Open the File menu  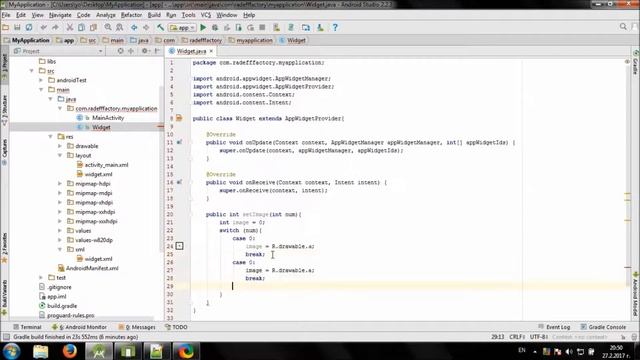tap(6, 15)
